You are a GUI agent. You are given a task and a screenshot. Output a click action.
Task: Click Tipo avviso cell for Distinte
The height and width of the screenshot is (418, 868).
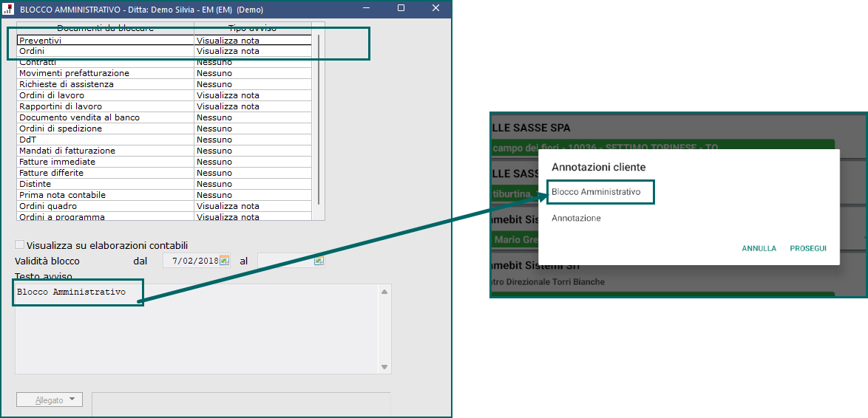tap(253, 184)
